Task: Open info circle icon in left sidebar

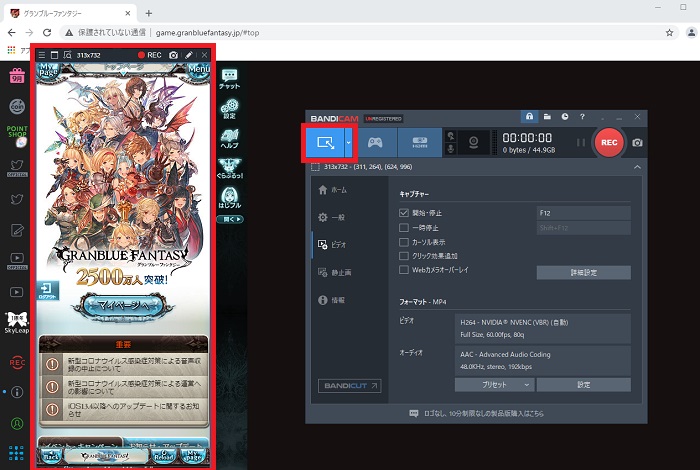Action: click(x=17, y=392)
